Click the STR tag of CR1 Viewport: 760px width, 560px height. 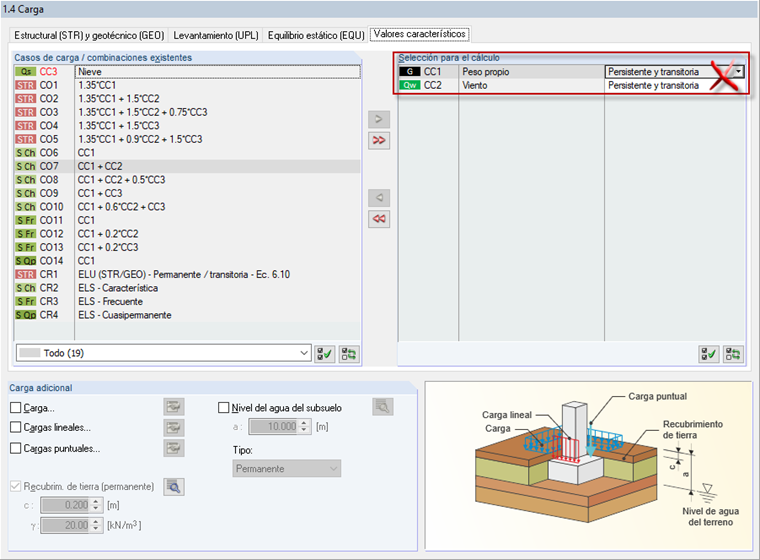[x=26, y=274]
